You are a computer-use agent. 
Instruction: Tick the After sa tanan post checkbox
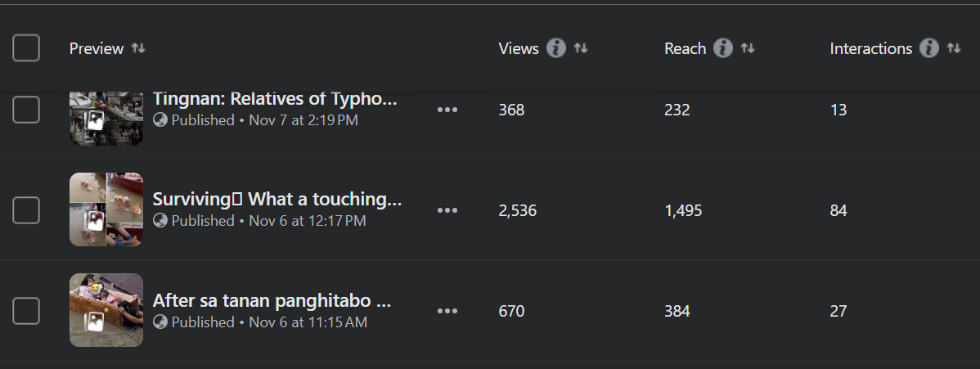(26, 311)
